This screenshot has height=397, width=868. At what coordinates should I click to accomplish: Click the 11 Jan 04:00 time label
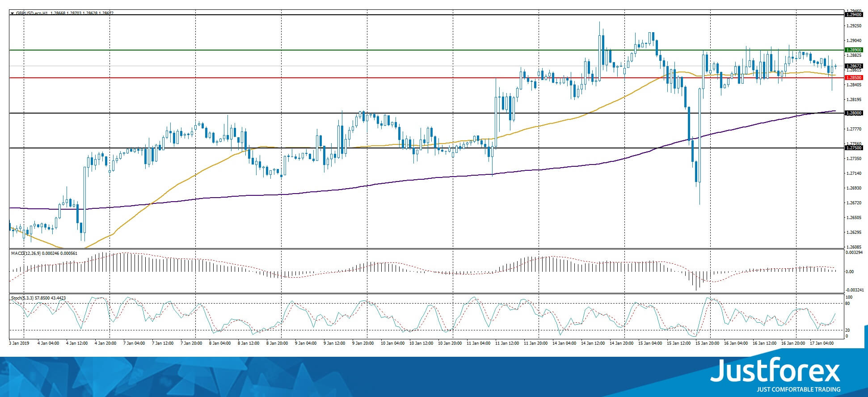[478, 343]
